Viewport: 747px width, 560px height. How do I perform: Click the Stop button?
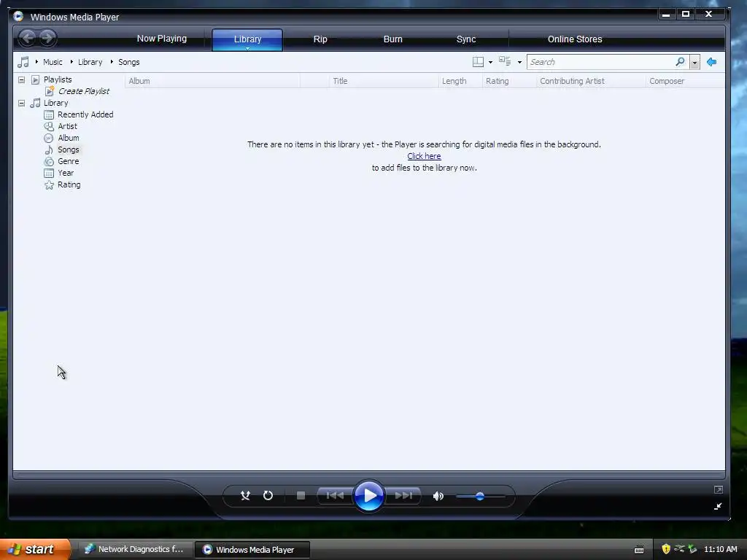click(301, 496)
